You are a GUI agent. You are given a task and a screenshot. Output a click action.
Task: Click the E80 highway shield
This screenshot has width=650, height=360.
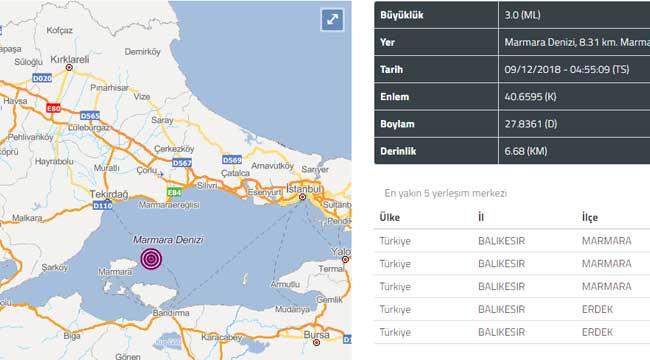point(53,108)
